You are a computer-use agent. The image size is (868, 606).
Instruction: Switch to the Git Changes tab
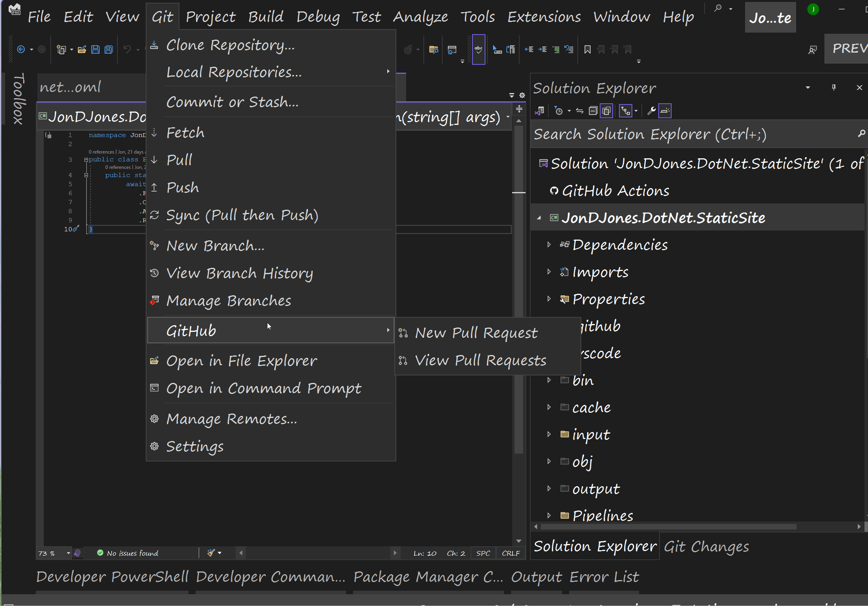click(706, 546)
